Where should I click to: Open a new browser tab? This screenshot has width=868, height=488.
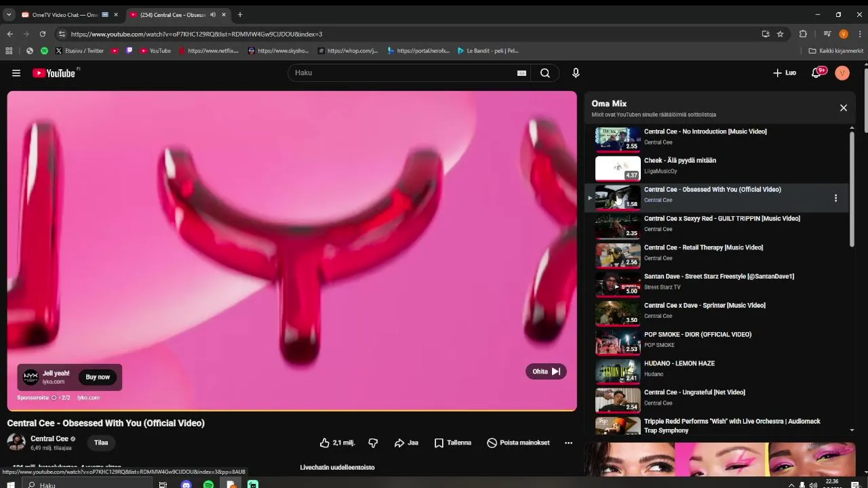[x=239, y=15]
